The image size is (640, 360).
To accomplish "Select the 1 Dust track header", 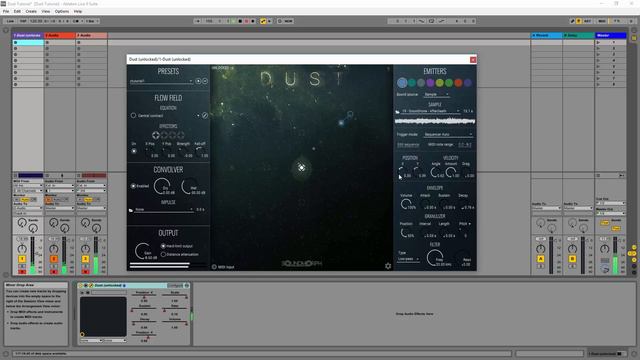I will 28,36.
